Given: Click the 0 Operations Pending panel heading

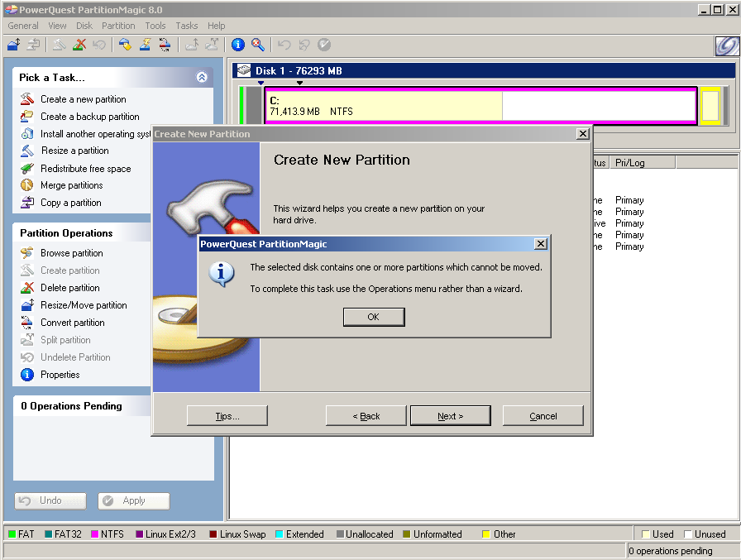Looking at the screenshot, I should [71, 406].
